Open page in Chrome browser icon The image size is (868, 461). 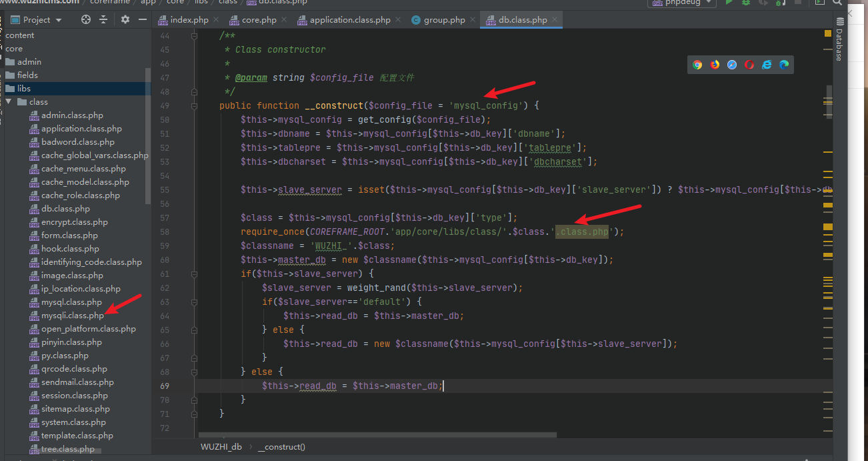tap(697, 65)
